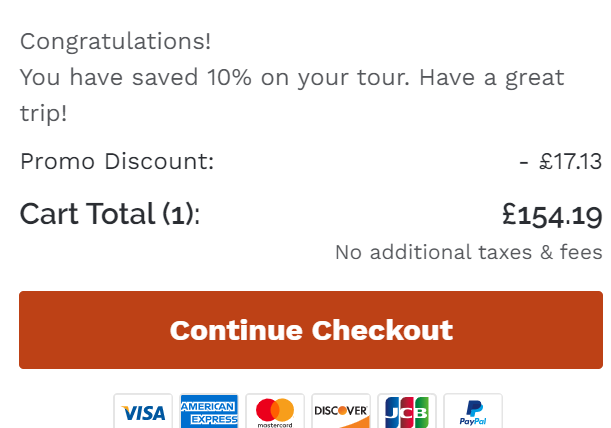This screenshot has width=611, height=428.
Task: Click the Cart Total (1) label
Action: click(109, 214)
